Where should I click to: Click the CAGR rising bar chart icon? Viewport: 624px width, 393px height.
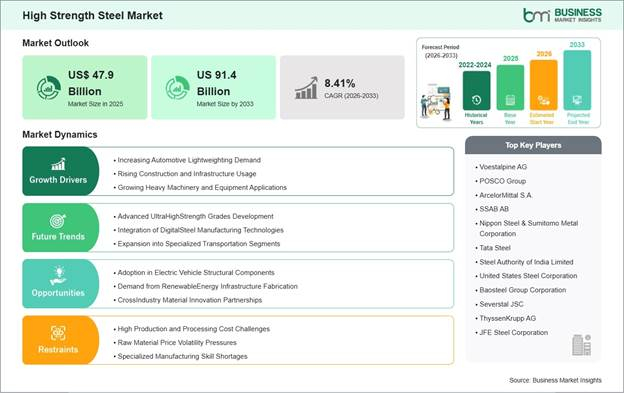(306, 88)
